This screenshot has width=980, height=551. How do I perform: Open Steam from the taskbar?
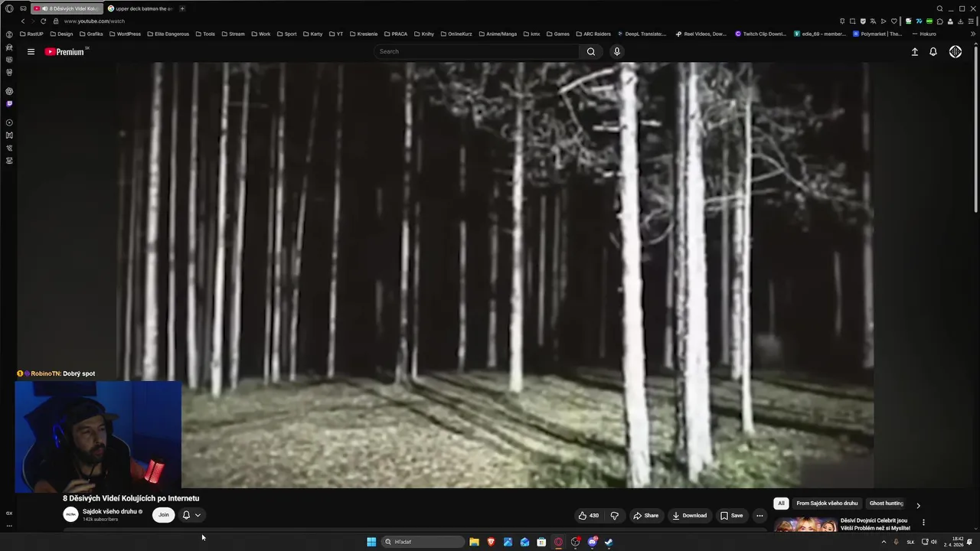(x=609, y=542)
